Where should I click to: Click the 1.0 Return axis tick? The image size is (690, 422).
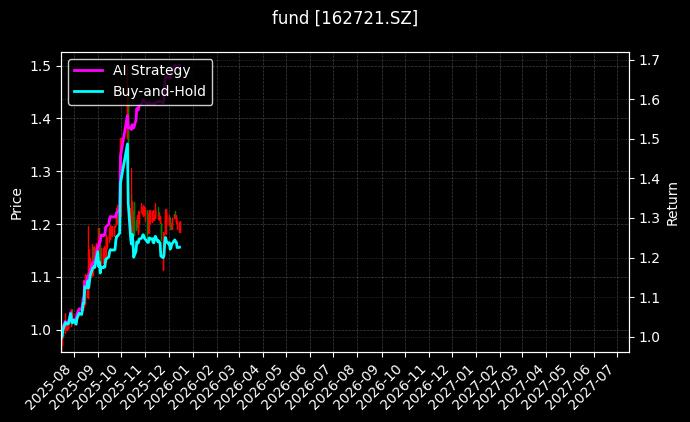(x=649, y=338)
